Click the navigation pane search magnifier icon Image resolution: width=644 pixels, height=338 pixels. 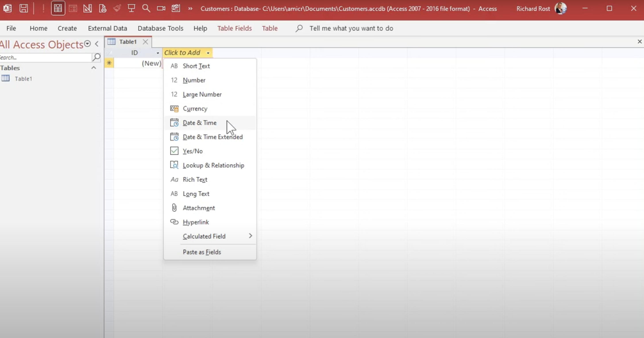[x=96, y=57]
